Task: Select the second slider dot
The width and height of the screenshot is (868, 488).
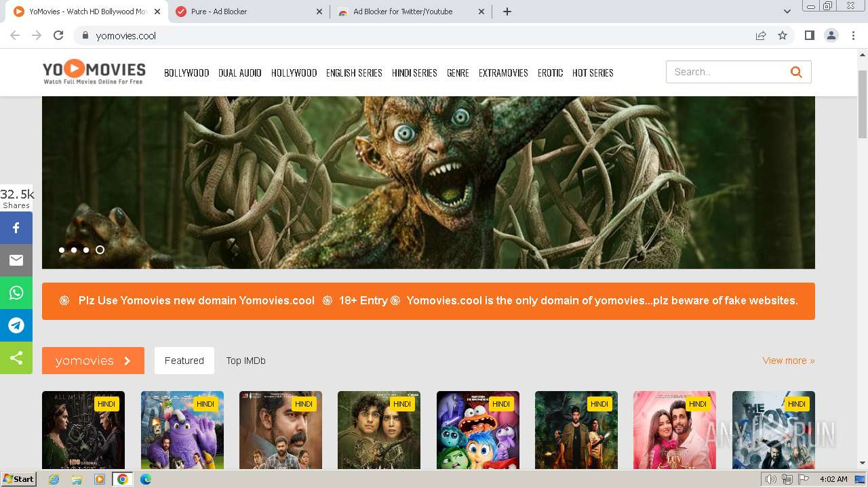Action: pyautogui.click(x=74, y=250)
